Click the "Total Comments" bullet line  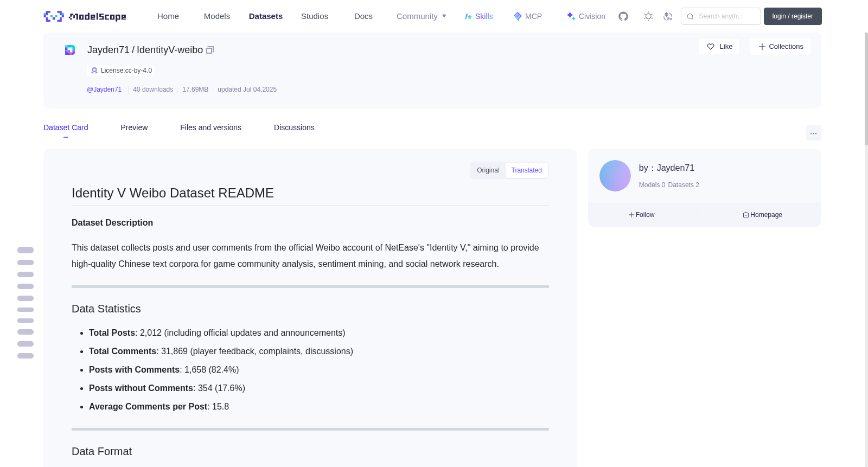coord(221,351)
